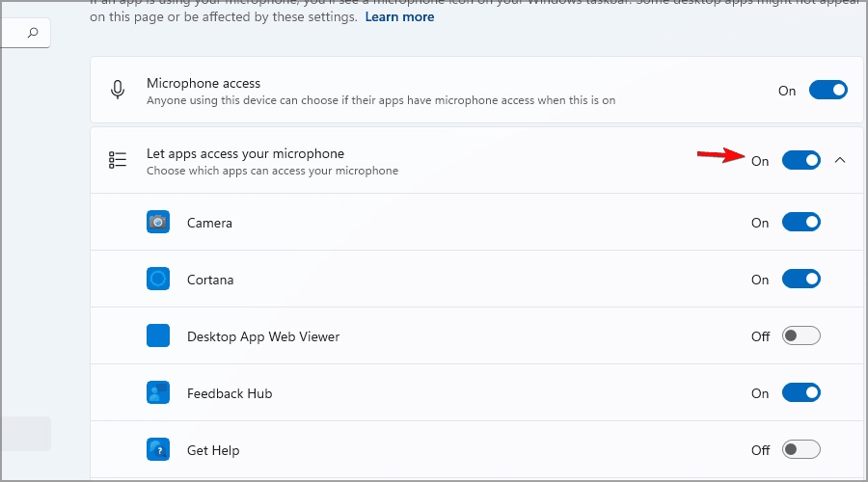The image size is (868, 482).
Task: Enable the Get Help microphone toggle
Action: pyautogui.click(x=801, y=449)
